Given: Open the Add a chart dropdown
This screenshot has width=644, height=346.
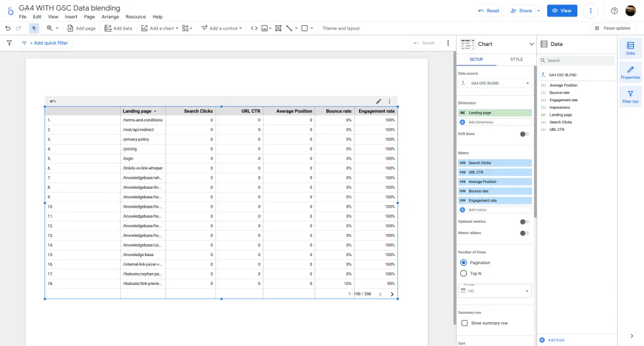Looking at the screenshot, I should [160, 28].
